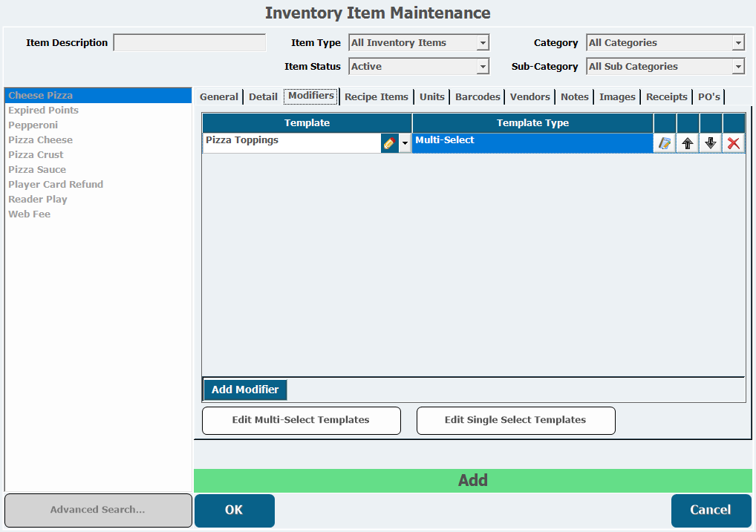This screenshot has width=756, height=532.
Task: Click the notepad edit icon in modifier row
Action: [665, 143]
